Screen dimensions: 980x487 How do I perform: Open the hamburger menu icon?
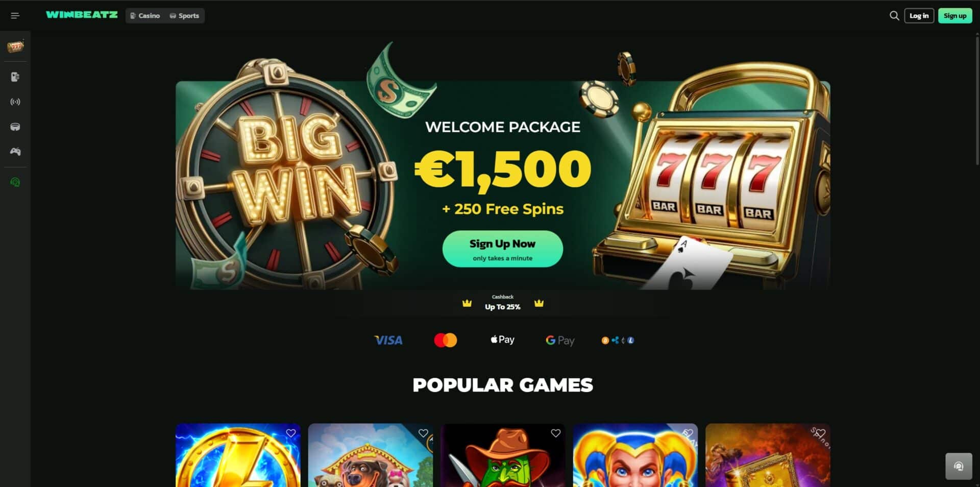[x=15, y=16]
